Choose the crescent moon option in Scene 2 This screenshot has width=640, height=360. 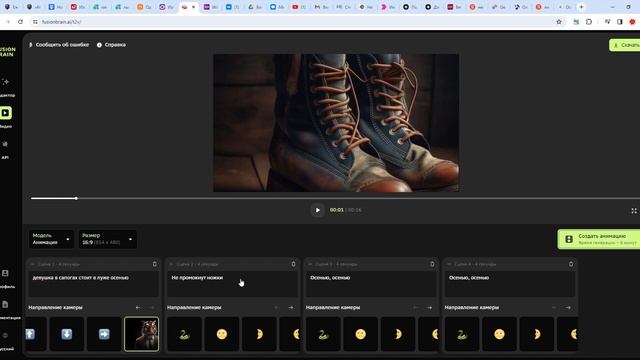click(x=259, y=334)
